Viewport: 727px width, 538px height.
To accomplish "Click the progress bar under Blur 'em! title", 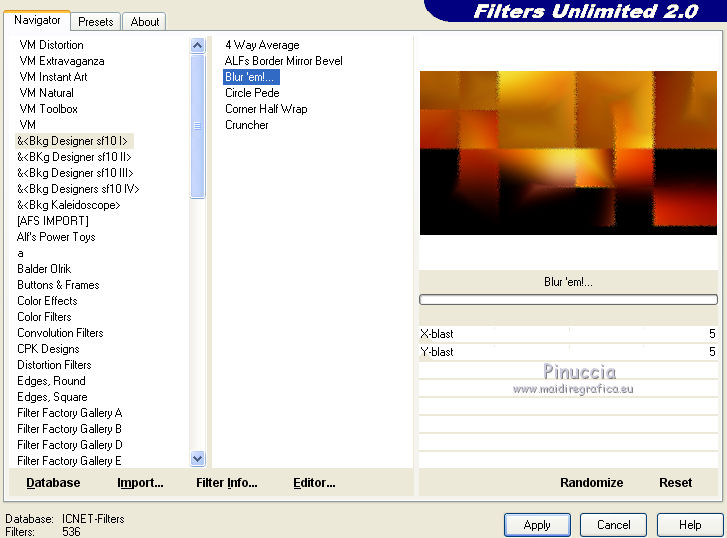I will click(x=568, y=300).
